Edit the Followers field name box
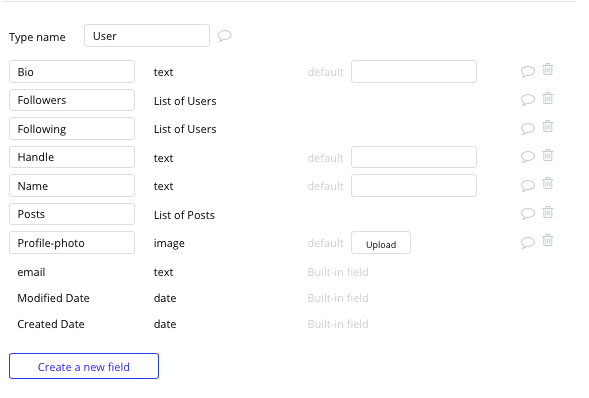Screen dimensions: 589x398 [72, 100]
